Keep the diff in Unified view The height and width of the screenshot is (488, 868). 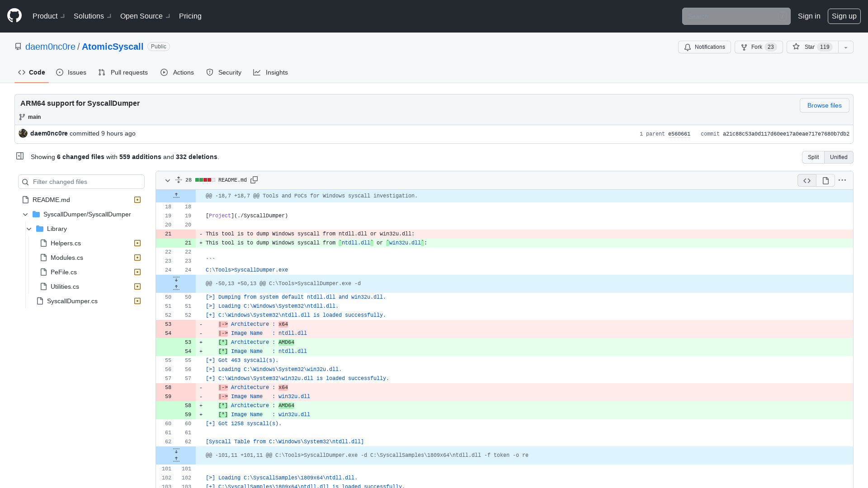tap(839, 157)
